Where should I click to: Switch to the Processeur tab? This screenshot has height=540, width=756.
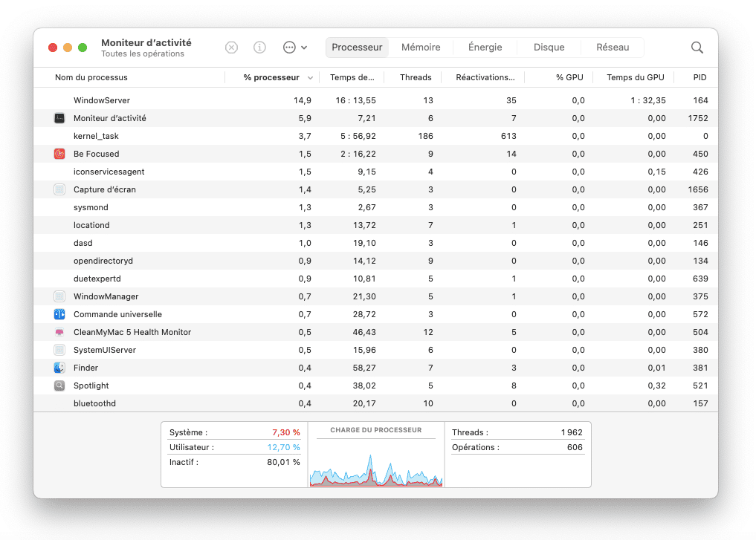point(357,48)
